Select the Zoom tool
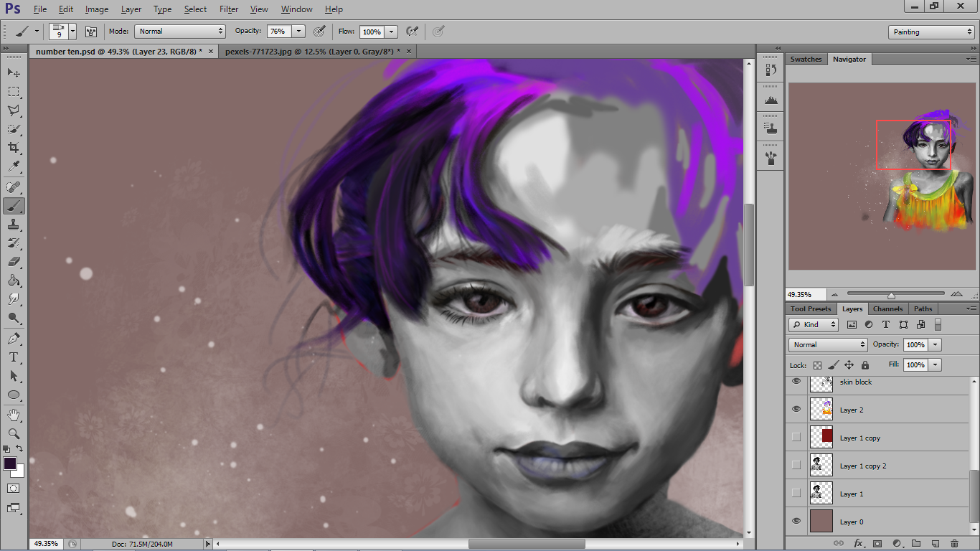Viewport: 980px width, 551px height. [x=14, y=434]
